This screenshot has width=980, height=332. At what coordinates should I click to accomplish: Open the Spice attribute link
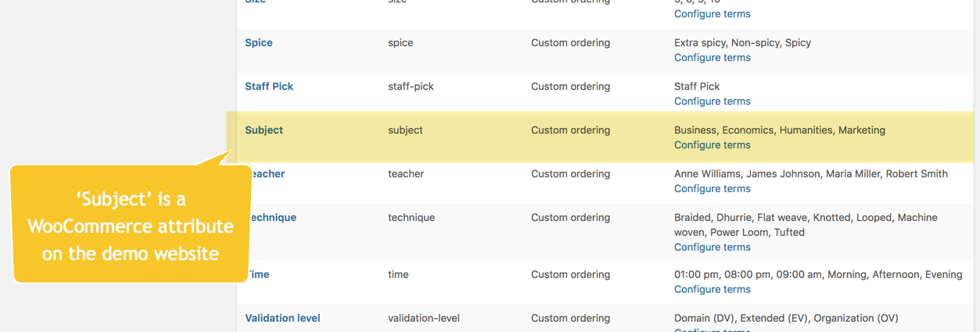259,42
